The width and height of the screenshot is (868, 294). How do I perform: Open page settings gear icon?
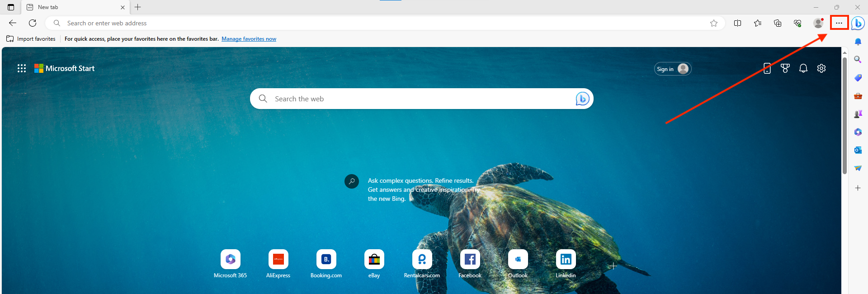821,68
